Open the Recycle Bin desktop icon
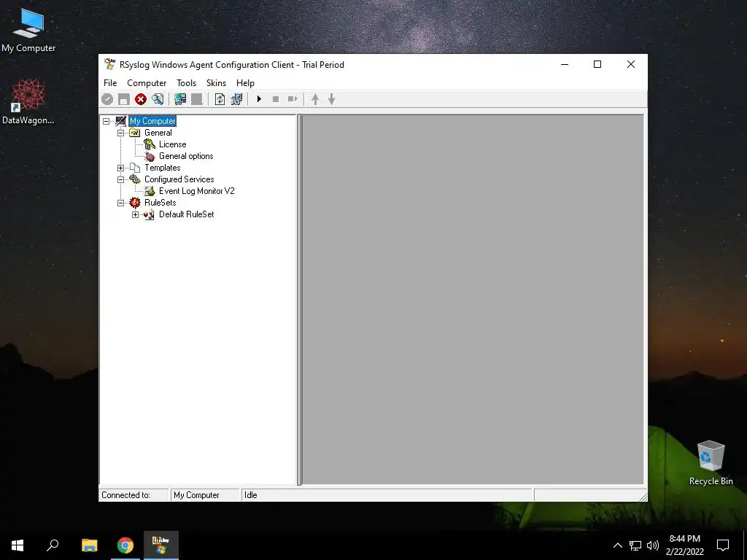 (711, 463)
